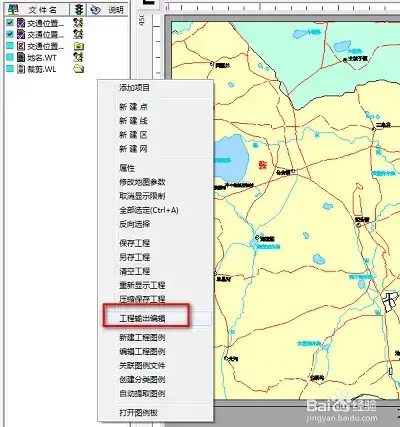This screenshot has width=400, height=427.
Task: Click the open-folder status icon in the 裁剪.WL row
Action: (x=78, y=69)
